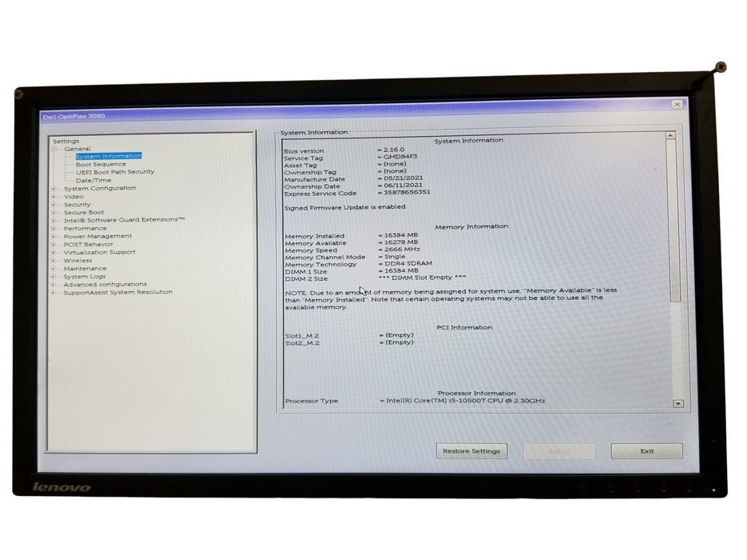Screen dimensions: 747x560
Task: Expand the Wireless node
Action: (x=54, y=261)
